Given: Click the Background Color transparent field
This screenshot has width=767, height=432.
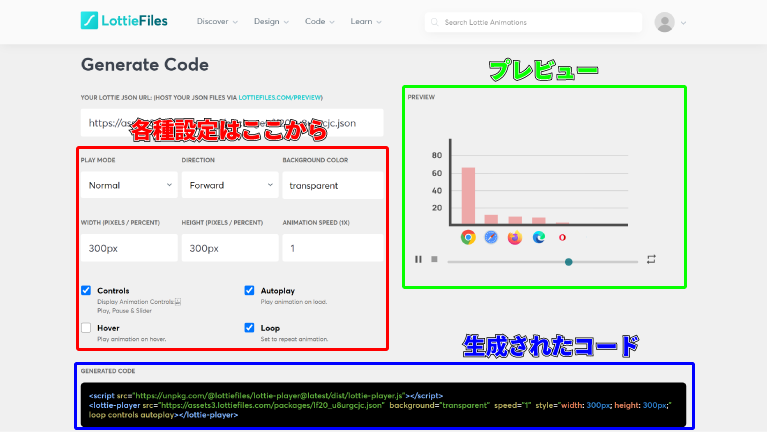Looking at the screenshot, I should tap(333, 185).
